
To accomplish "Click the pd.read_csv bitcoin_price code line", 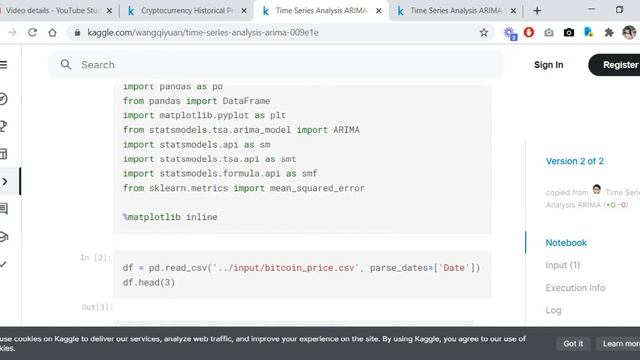I will tap(302, 268).
